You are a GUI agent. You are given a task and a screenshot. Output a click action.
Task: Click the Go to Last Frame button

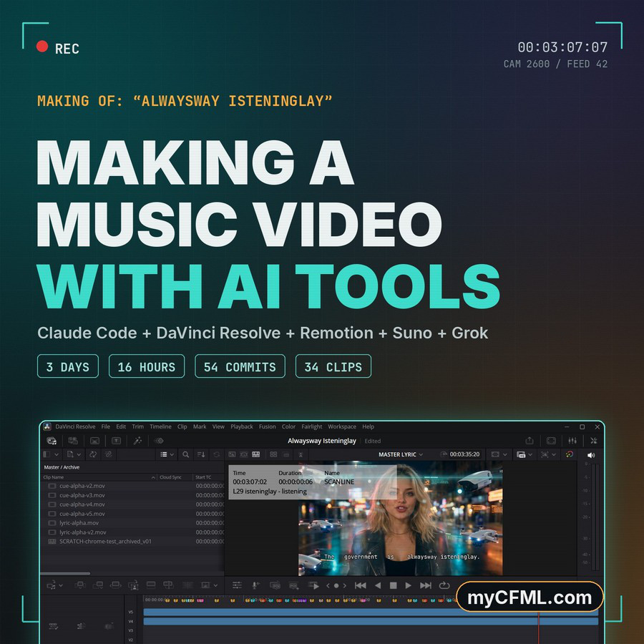(426, 585)
